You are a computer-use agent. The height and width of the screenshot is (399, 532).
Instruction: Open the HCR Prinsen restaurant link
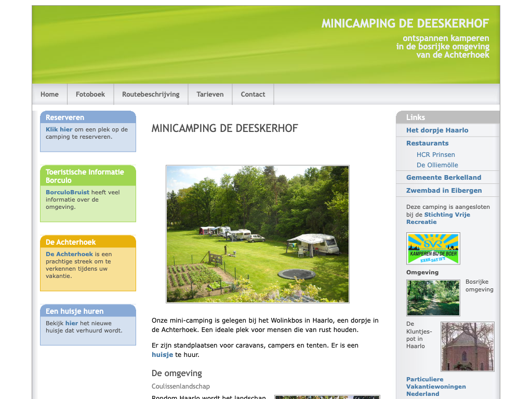435,155
